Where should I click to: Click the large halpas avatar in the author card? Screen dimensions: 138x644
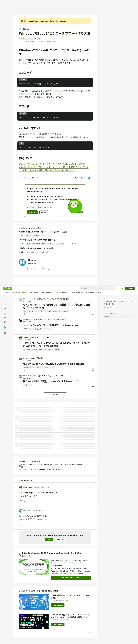tap(22, 262)
